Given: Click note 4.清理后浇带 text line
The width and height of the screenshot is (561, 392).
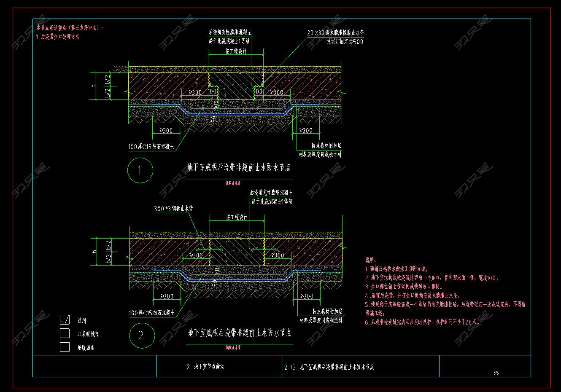Looking at the screenshot, I should (413, 296).
